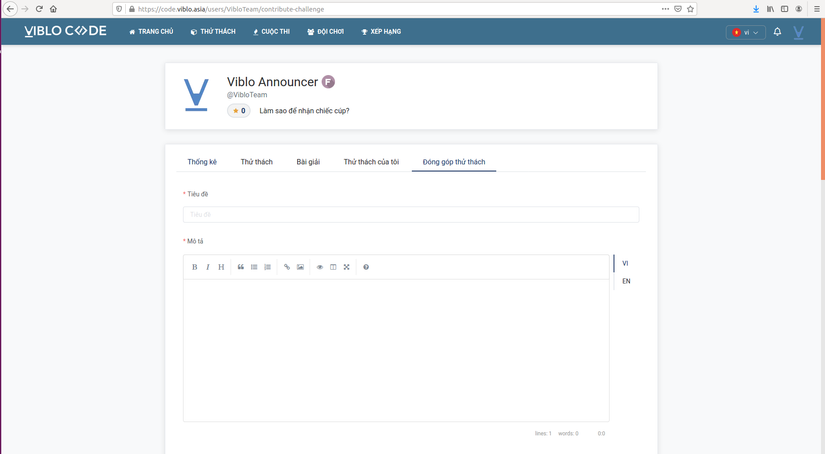Viewport: 825px width, 454px height.
Task: Open Xếp hạng ranking page
Action: (x=381, y=32)
